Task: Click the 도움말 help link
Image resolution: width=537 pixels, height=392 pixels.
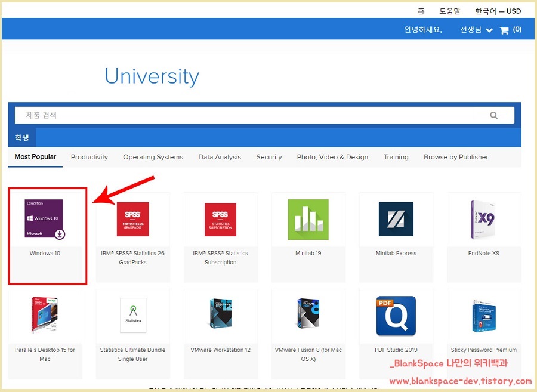Action: pos(450,11)
